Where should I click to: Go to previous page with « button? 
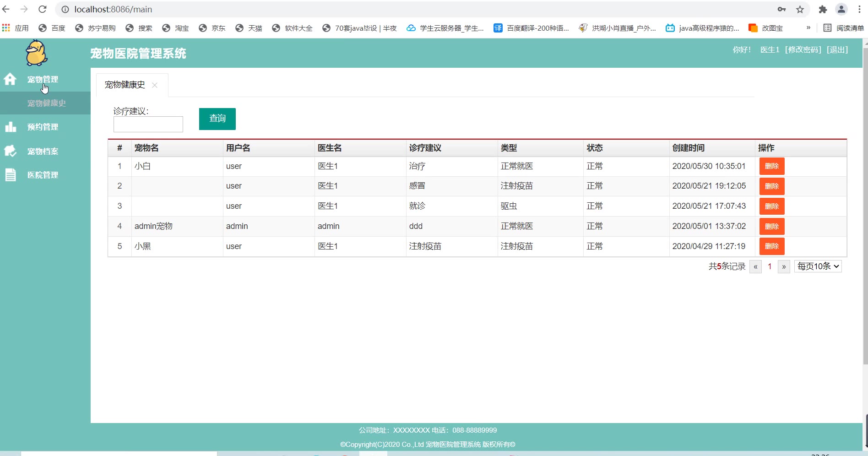coord(755,266)
